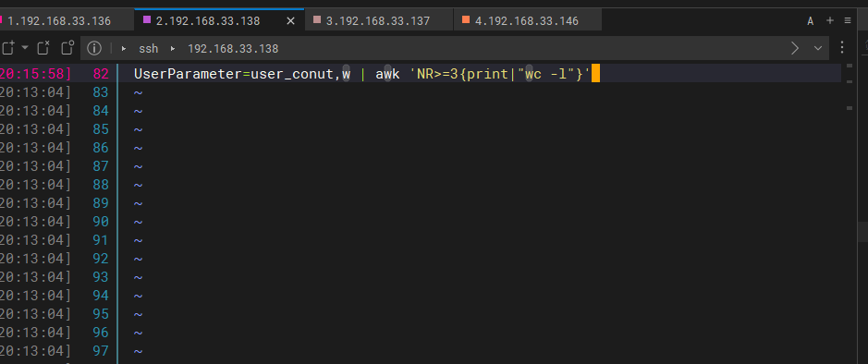Switch to tab 1.192.168.33.136

[x=58, y=21]
